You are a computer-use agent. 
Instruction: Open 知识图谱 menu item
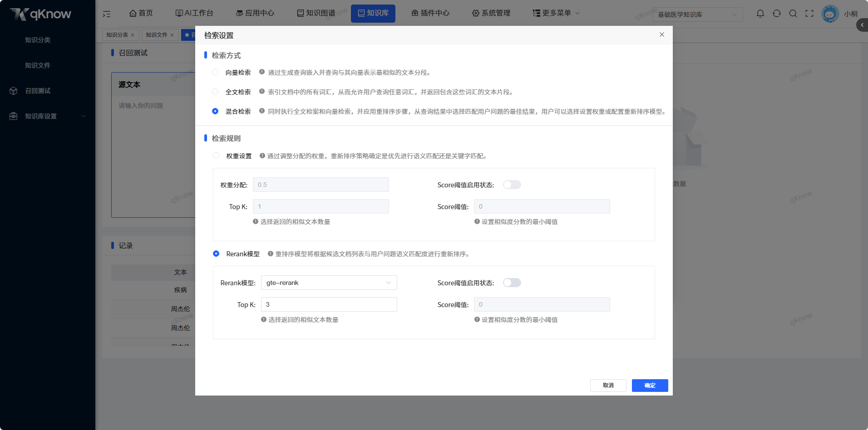click(x=316, y=13)
